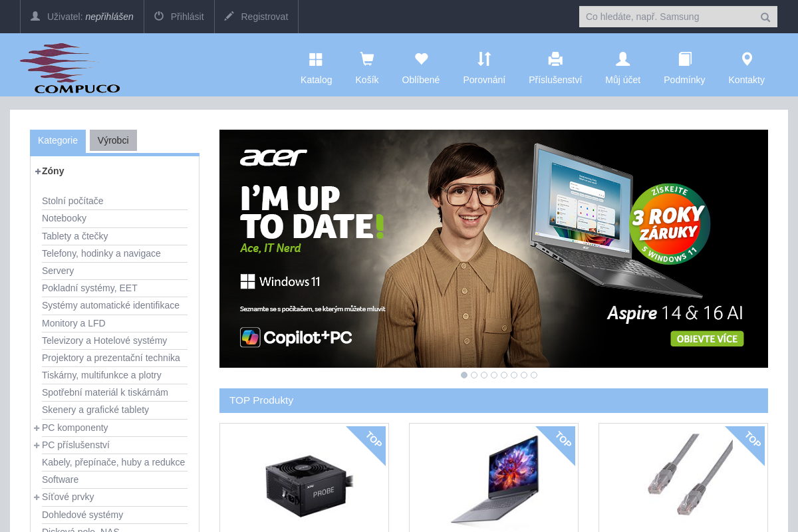Open the network cable product image

point(690,475)
